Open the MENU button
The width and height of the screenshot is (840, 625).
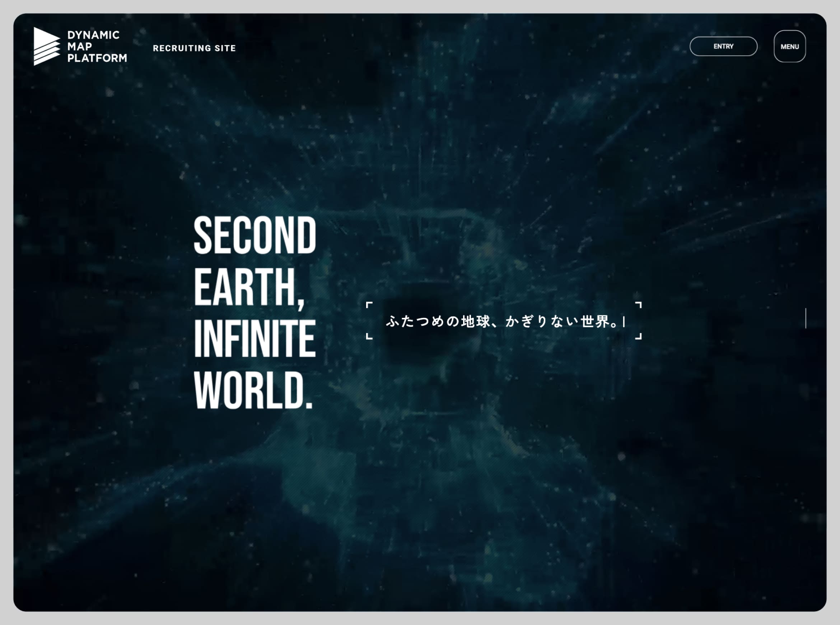790,46
